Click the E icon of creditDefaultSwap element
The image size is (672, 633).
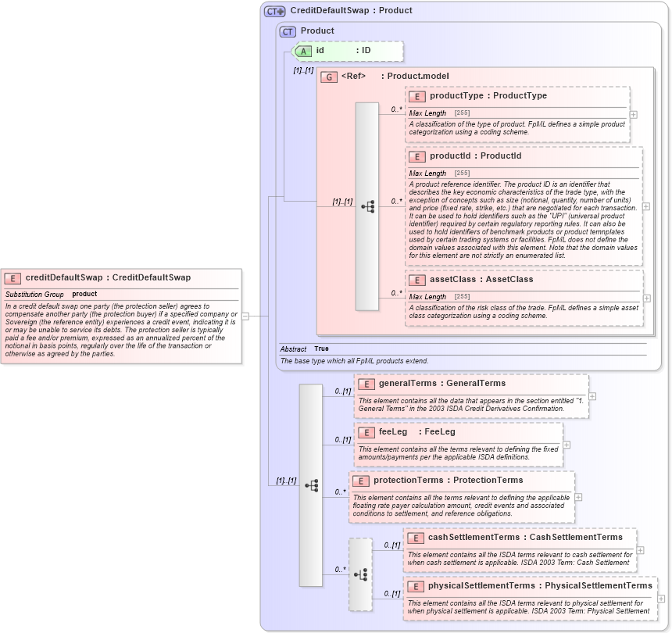pos(13,278)
